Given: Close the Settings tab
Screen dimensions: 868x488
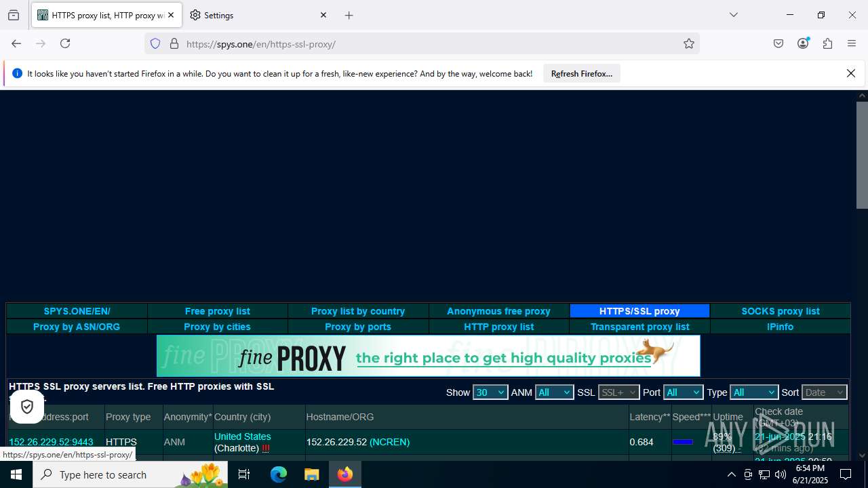Looking at the screenshot, I should coord(323,15).
